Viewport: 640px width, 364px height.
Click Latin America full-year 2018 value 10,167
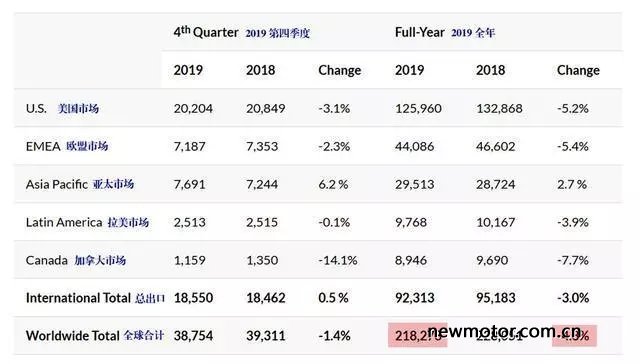(x=496, y=222)
